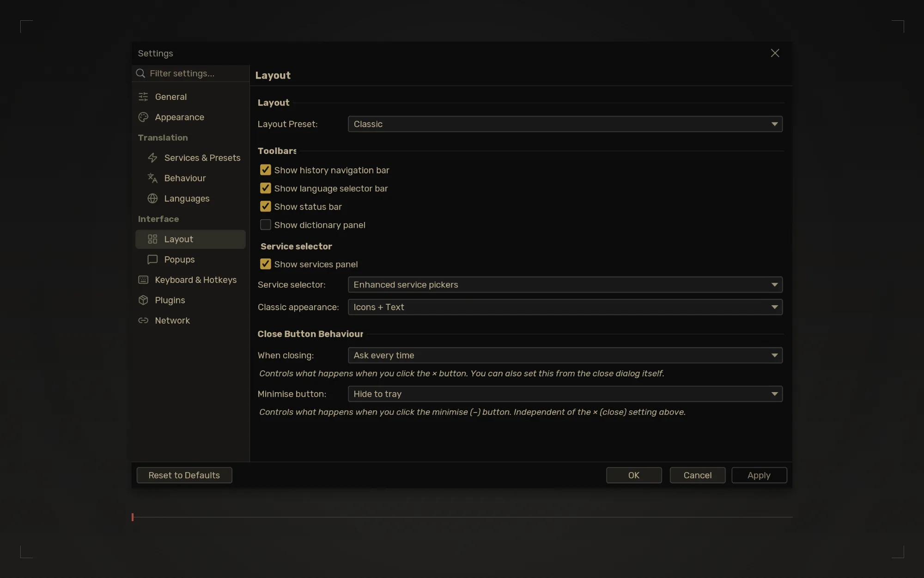Click the Apply button
This screenshot has width=924, height=578.
click(x=759, y=475)
